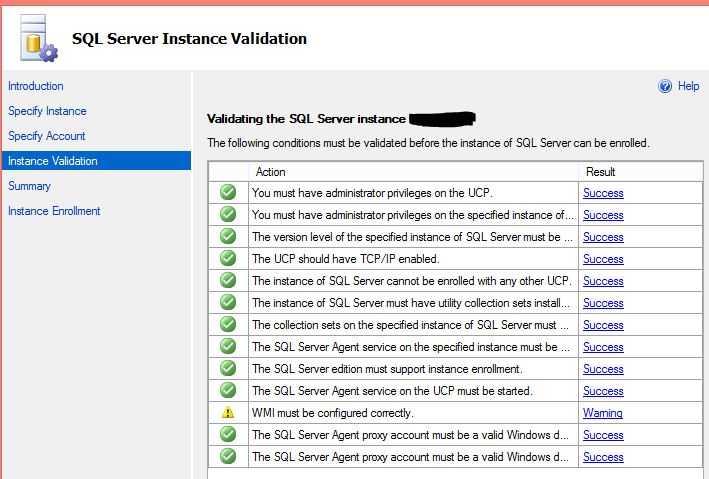Click green check icon for UCP administrator privileges row
709x479 pixels.
click(x=228, y=192)
